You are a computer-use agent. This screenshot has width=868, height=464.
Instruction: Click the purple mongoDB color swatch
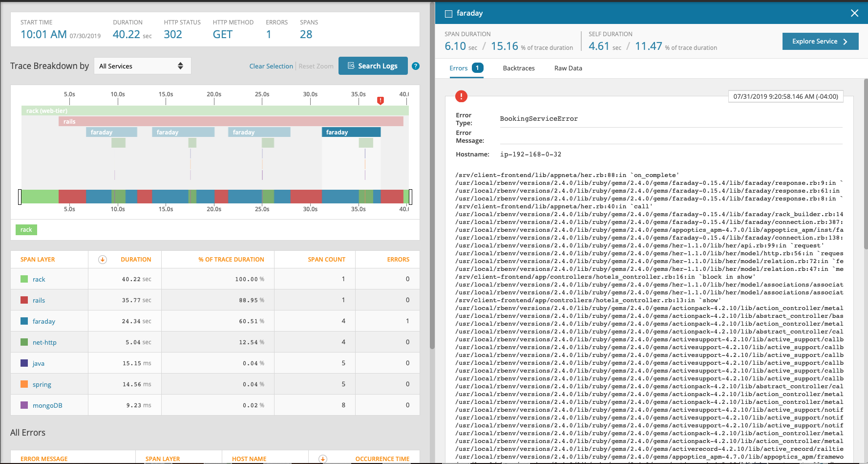point(24,405)
